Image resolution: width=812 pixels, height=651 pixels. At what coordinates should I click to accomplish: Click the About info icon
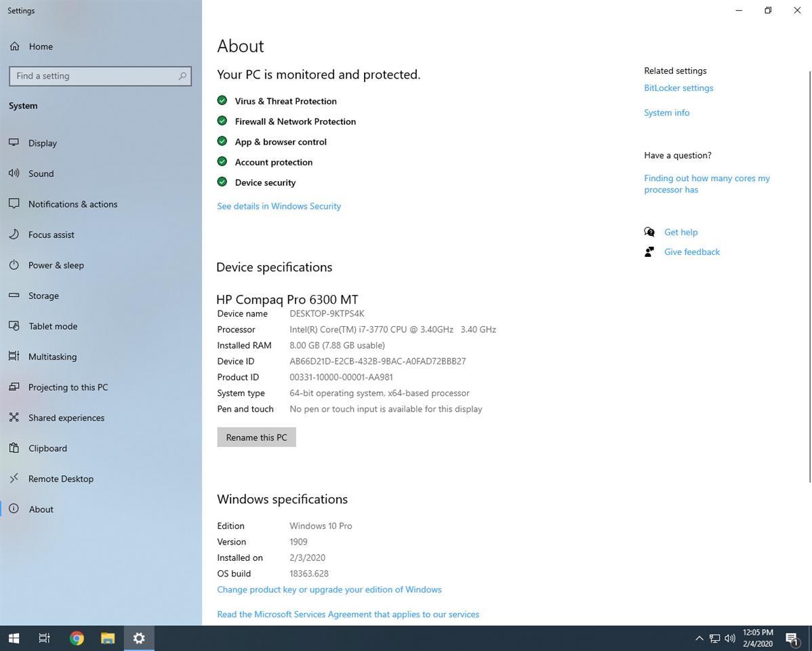point(14,509)
